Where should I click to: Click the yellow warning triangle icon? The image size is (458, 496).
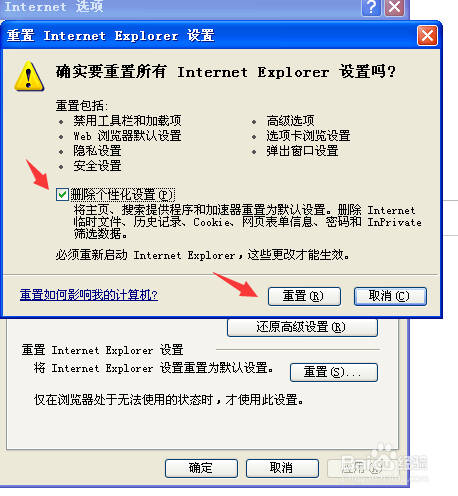[29, 76]
